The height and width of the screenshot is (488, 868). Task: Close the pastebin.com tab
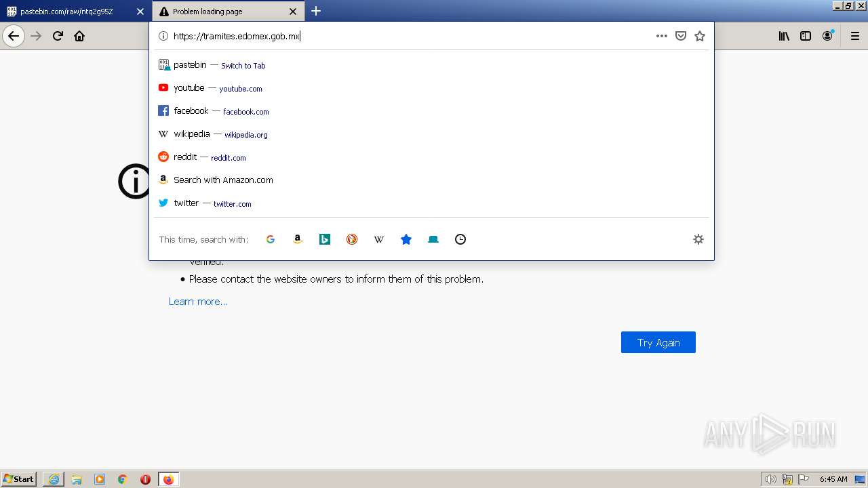(140, 12)
